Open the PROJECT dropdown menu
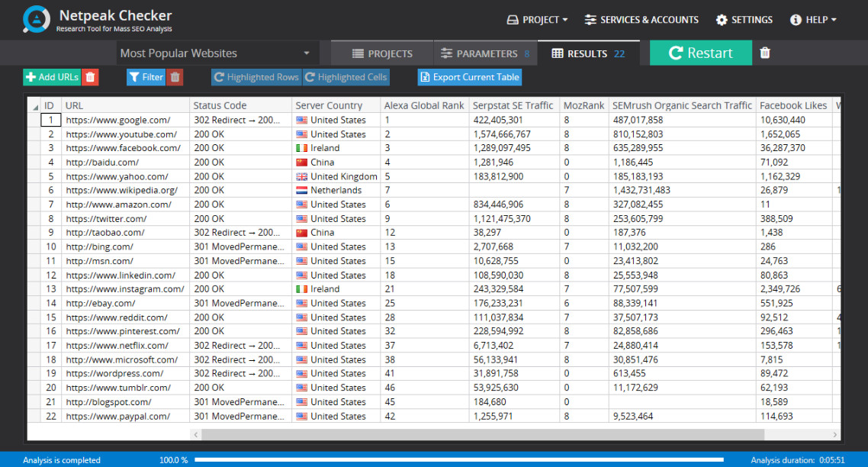The height and width of the screenshot is (467, 868). 538,20
